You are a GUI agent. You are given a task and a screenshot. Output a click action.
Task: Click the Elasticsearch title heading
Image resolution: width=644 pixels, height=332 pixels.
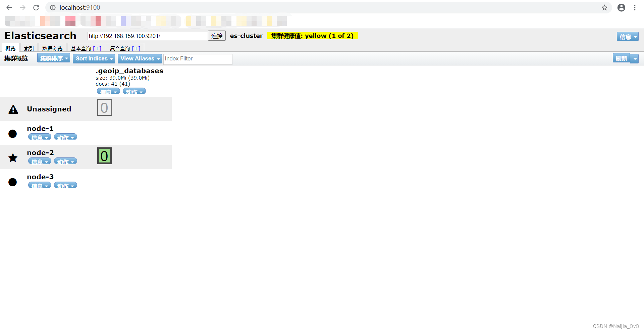click(x=40, y=36)
